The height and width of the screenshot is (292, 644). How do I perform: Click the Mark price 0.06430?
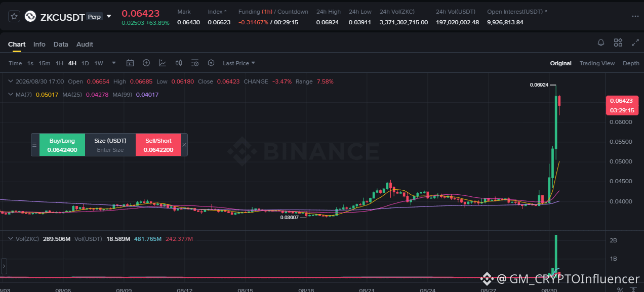point(188,22)
